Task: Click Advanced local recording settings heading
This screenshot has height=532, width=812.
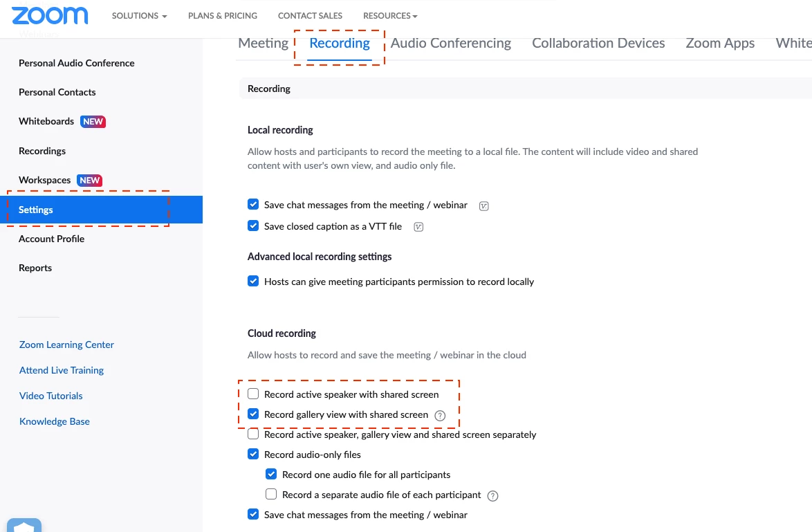Action: [320, 257]
